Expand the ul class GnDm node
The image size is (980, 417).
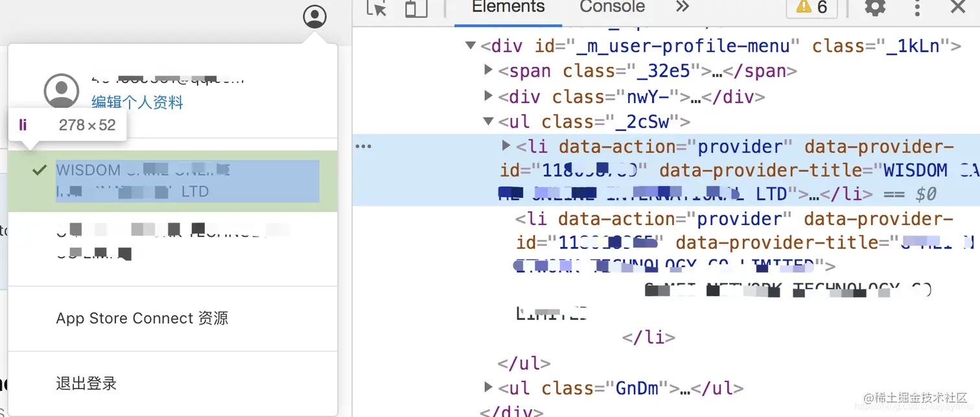point(489,387)
